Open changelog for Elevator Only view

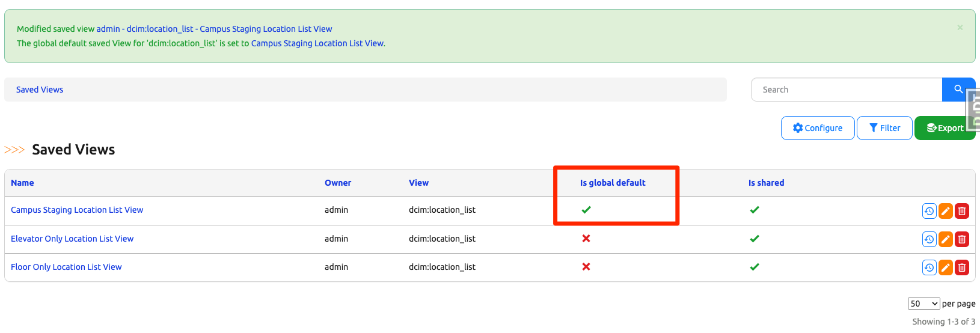929,239
